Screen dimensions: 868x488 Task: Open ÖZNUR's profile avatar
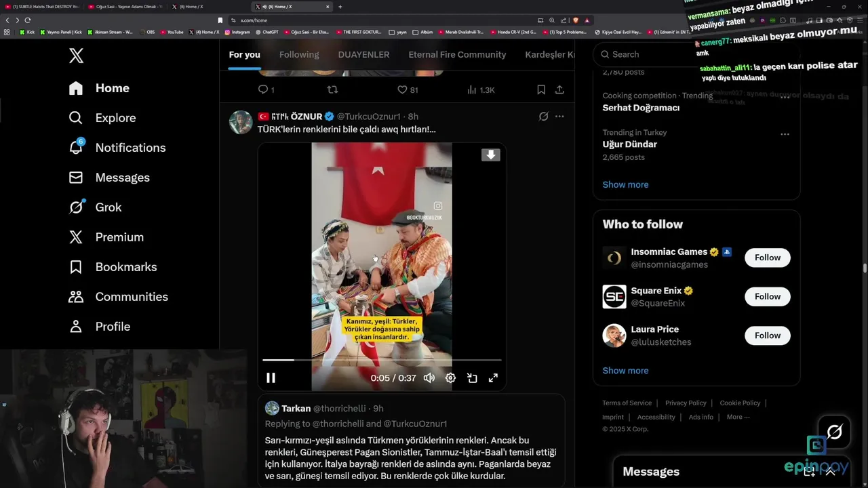pos(241,122)
